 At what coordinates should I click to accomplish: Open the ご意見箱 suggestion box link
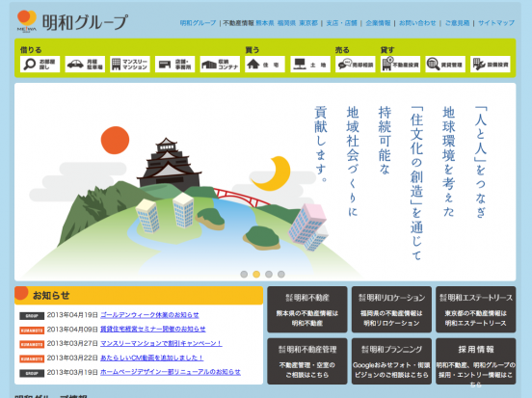457,23
